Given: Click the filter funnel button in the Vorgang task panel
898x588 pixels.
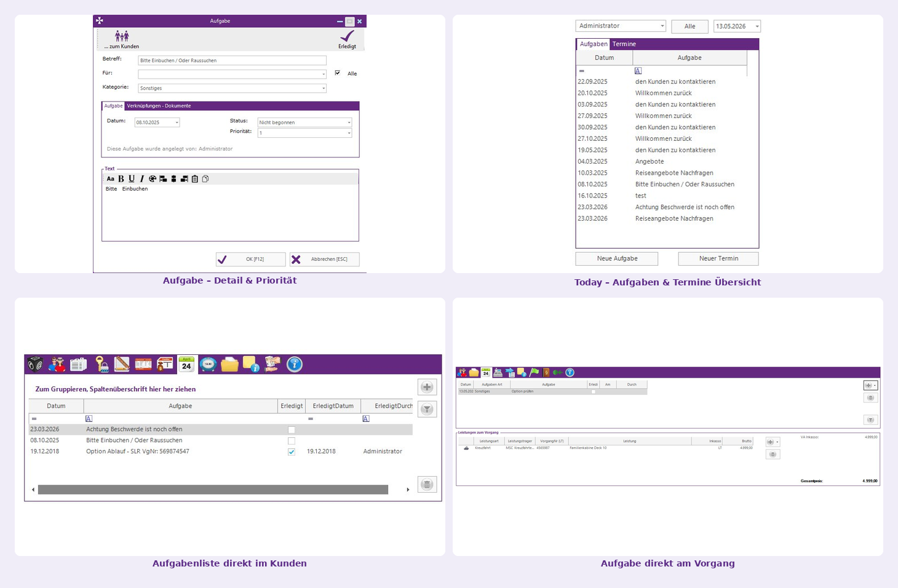Looking at the screenshot, I should coord(870,419).
